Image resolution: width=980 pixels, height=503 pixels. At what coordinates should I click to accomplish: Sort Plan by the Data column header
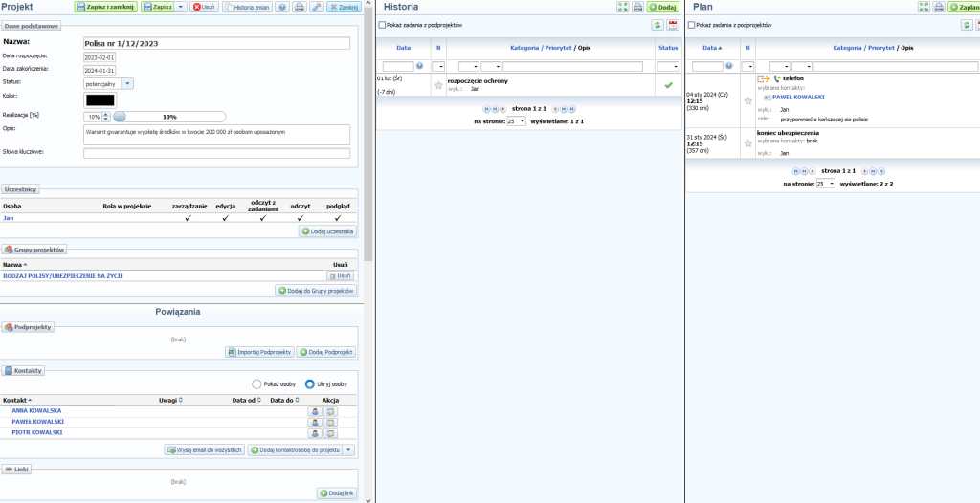coord(711,48)
